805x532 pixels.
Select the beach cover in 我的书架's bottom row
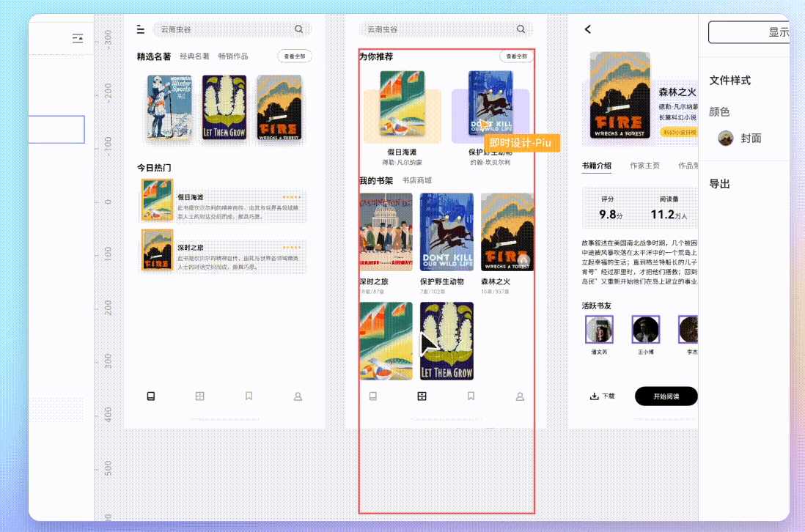(386, 341)
